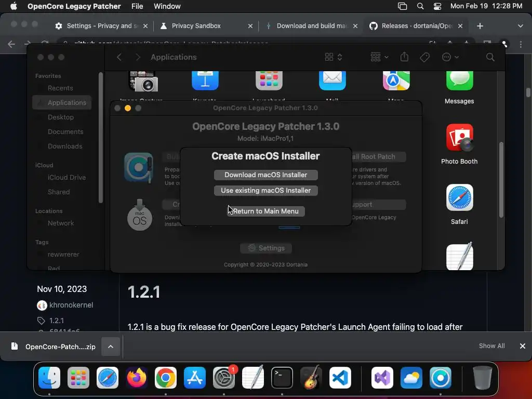Open 1.2.1 tag link on GitHub

click(56, 321)
